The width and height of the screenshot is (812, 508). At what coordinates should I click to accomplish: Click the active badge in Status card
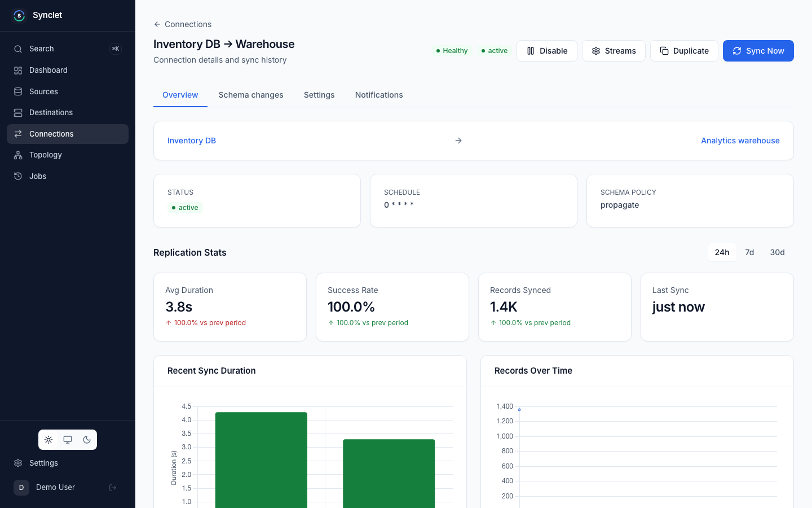[185, 208]
